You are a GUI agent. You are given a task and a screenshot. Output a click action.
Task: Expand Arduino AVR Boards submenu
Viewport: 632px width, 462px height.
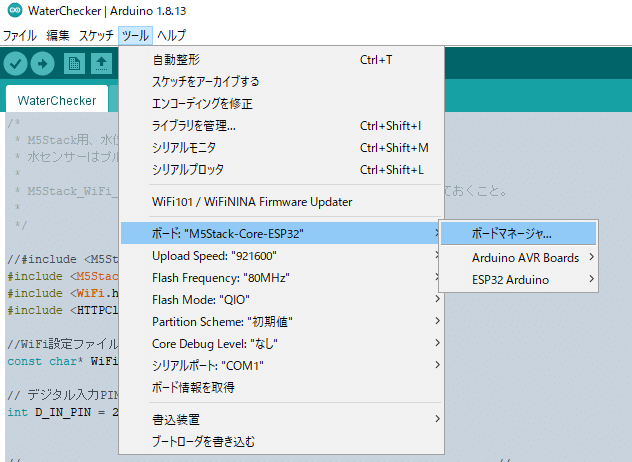click(x=518, y=257)
